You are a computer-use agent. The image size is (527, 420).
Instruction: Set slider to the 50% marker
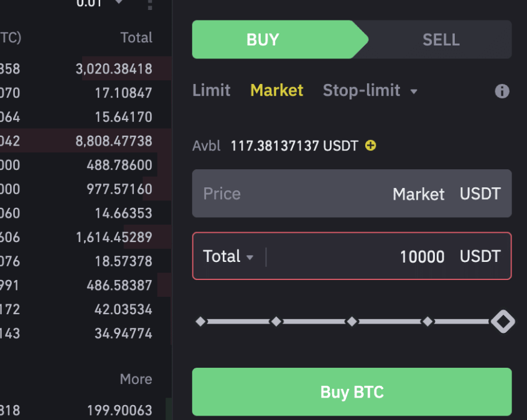coord(352,322)
